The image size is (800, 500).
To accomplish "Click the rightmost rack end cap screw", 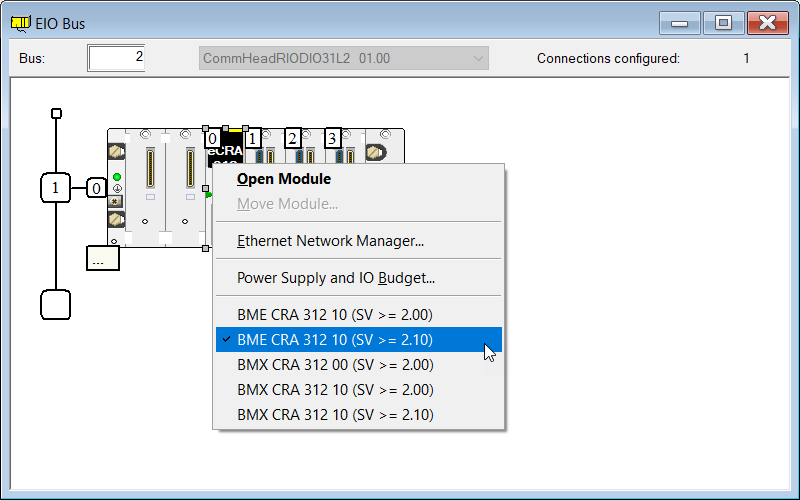I will click(x=377, y=152).
